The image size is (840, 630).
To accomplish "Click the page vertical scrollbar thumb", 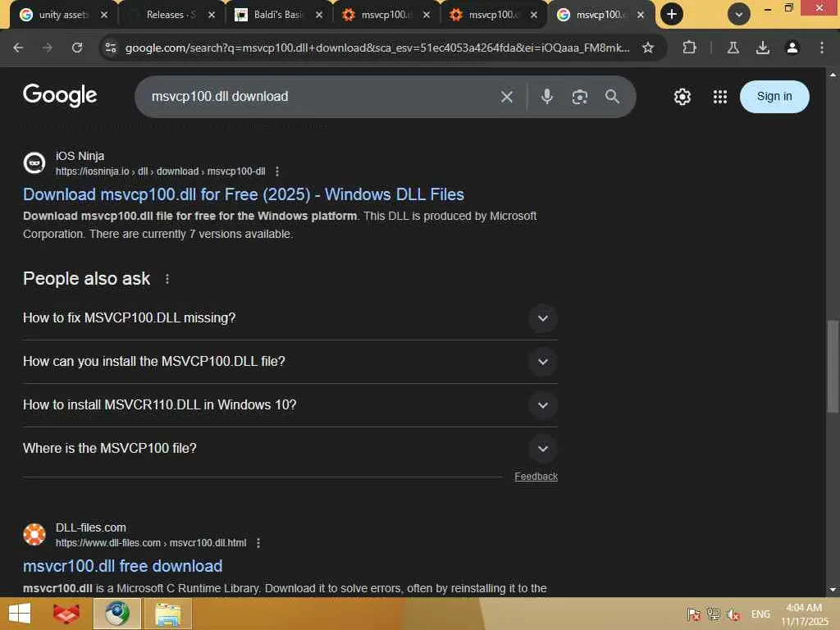I will (832, 367).
